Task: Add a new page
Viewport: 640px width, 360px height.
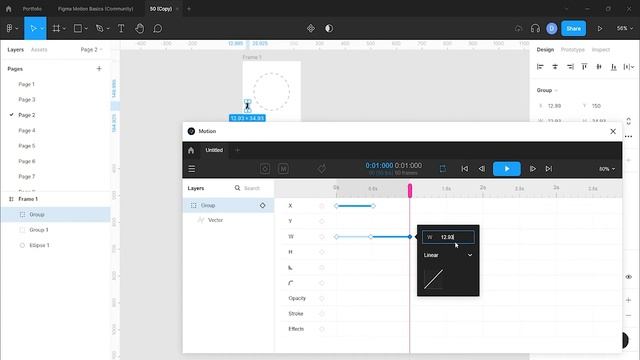Action: click(99, 69)
